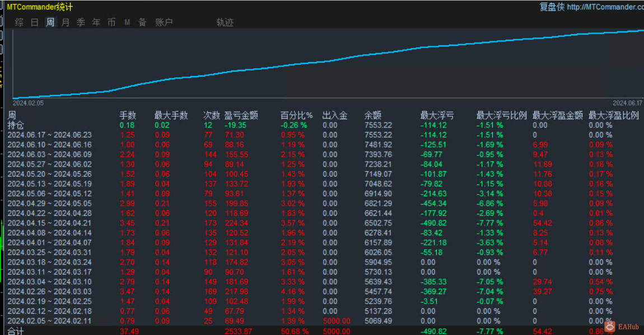
Task: Click the 合计 totals row label
Action: [16, 331]
